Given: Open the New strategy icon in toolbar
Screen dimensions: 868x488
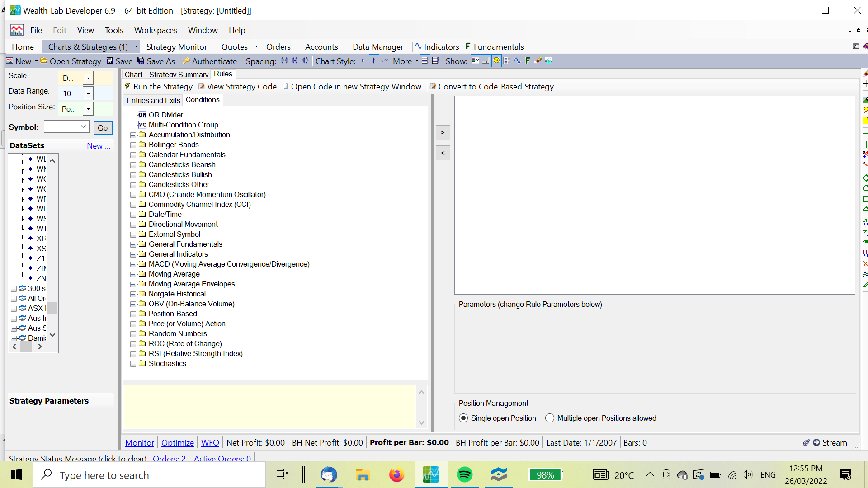Looking at the screenshot, I should tap(9, 61).
